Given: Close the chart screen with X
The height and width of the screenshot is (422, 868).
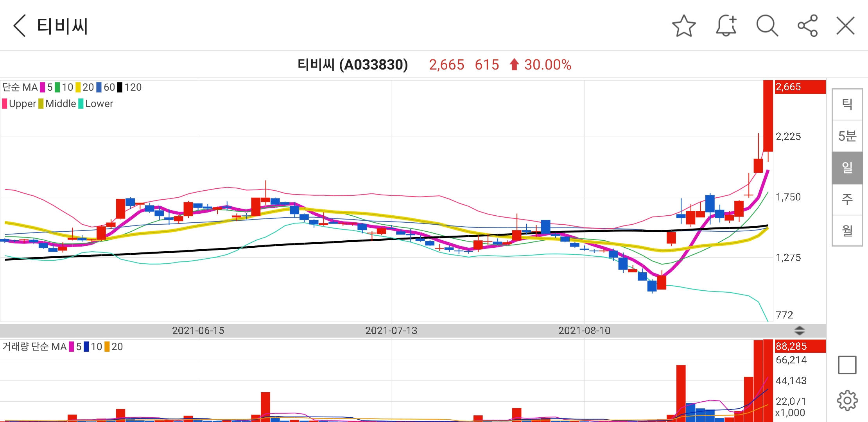Looking at the screenshot, I should coord(845,26).
